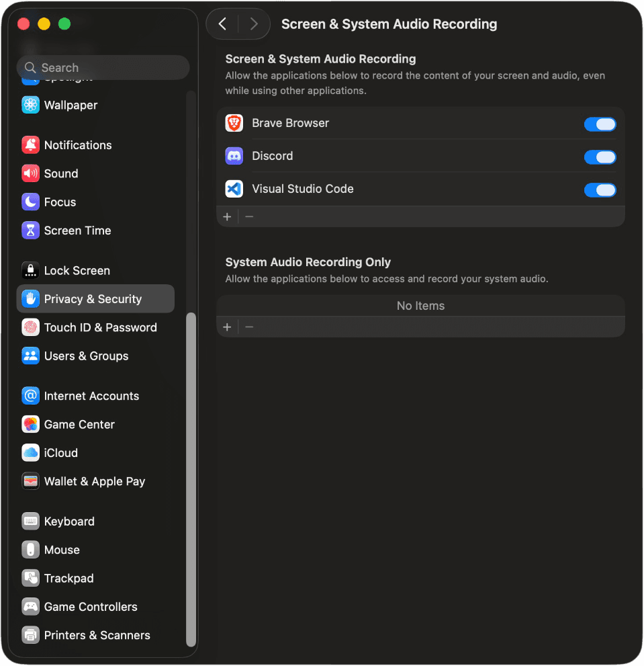Add an app to System Audio Recording Only
Viewport: 644px width, 666px height.
pyautogui.click(x=227, y=327)
